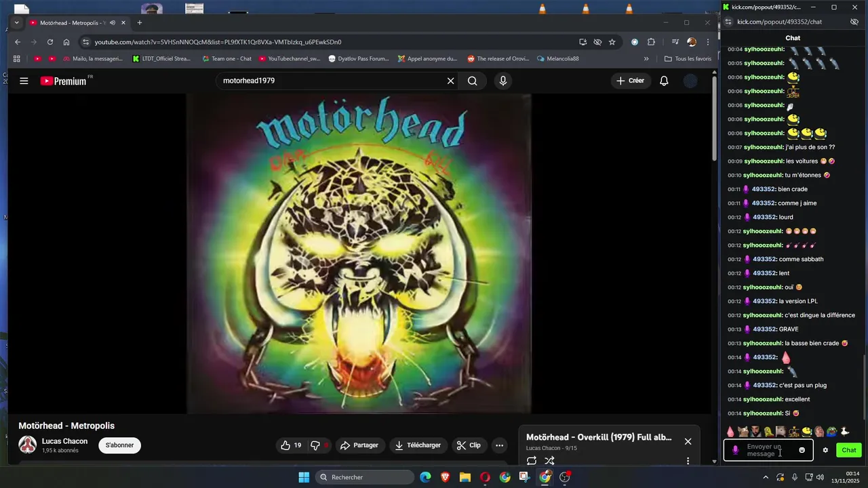Screen dimensions: 868x488
Task: Launch Microsoft Edge from the taskbar
Action: (425, 477)
